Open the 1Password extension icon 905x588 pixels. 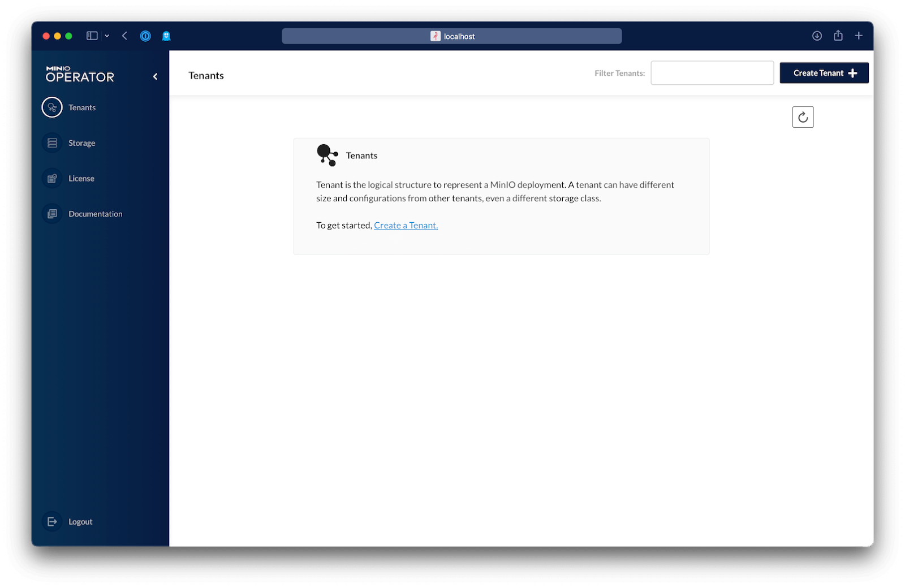(145, 36)
